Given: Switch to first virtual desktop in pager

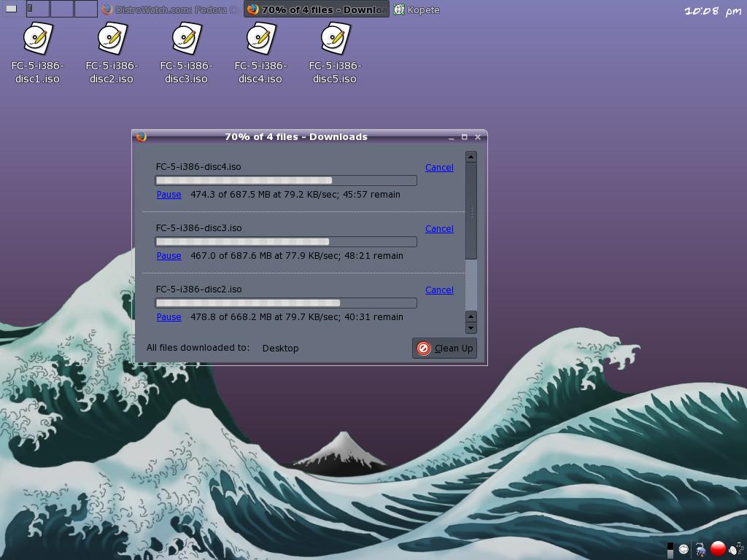Looking at the screenshot, I should tap(38, 9).
